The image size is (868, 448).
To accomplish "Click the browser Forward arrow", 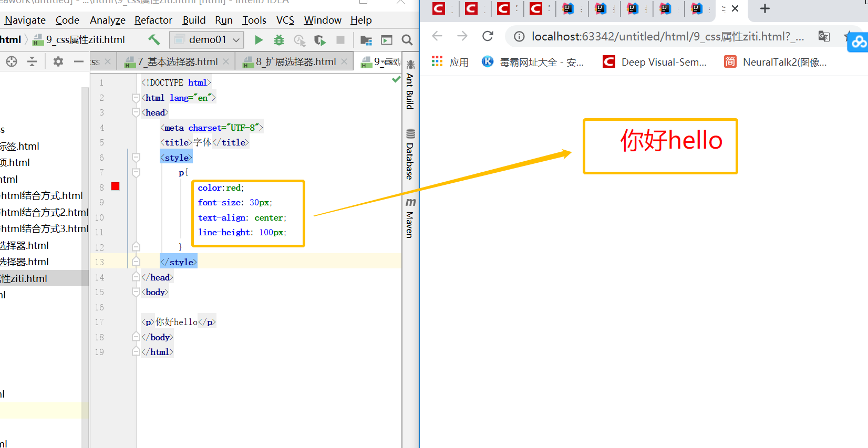I will pos(462,36).
